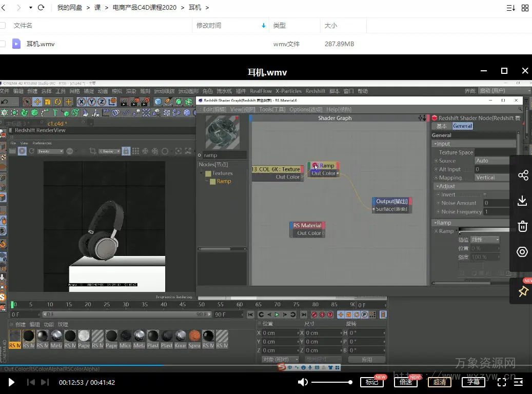
Task: Open the playlist panel icon
Action: click(519, 382)
